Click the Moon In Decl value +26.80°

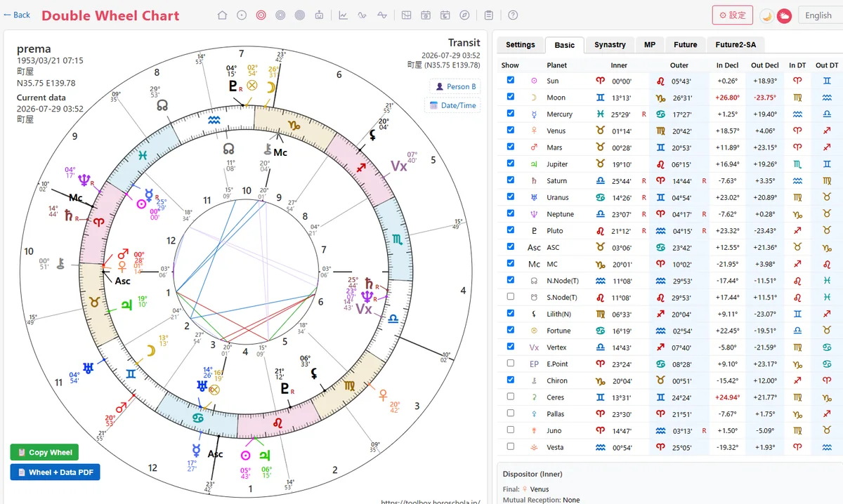(728, 98)
